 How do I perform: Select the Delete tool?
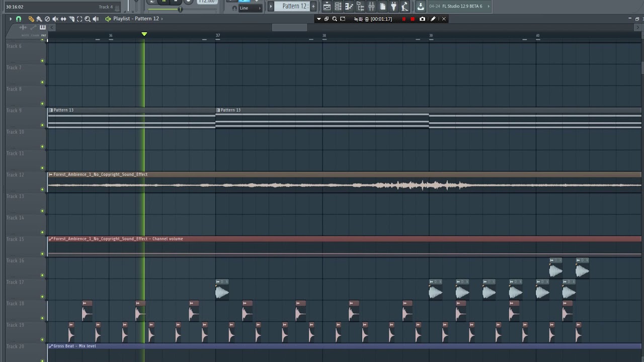[47, 19]
